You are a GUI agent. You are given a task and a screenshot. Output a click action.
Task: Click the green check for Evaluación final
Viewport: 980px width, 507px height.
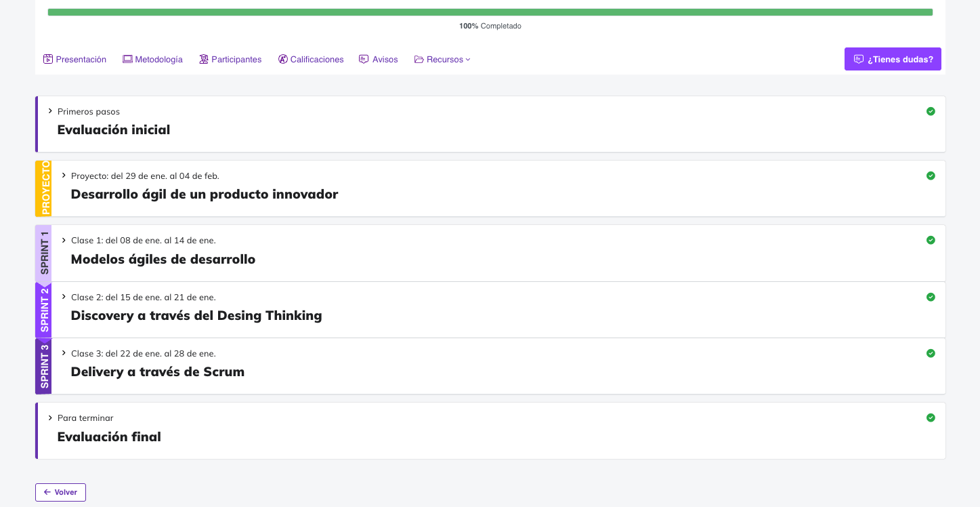pyautogui.click(x=931, y=418)
